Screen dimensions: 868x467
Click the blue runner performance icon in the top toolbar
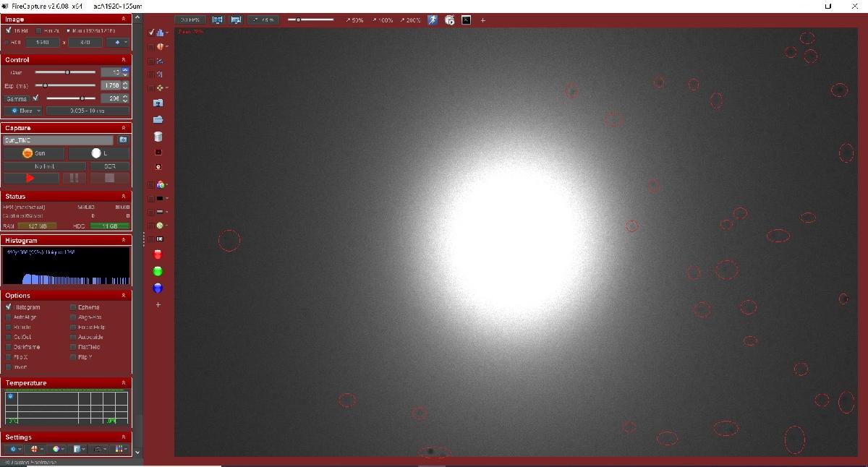(x=432, y=20)
